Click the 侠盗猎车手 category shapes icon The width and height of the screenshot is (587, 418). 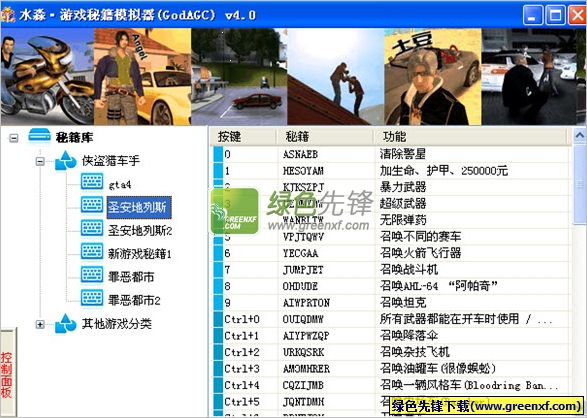66,161
